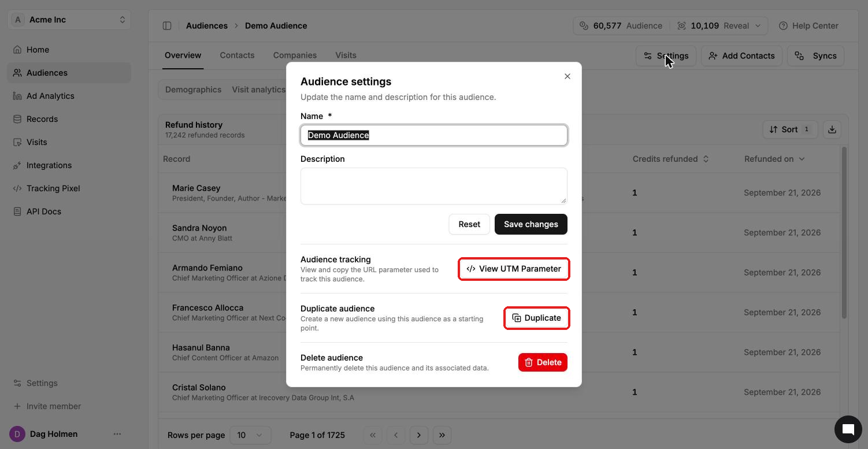
Task: Open the Acme Inc workspace switcher
Action: (x=69, y=20)
